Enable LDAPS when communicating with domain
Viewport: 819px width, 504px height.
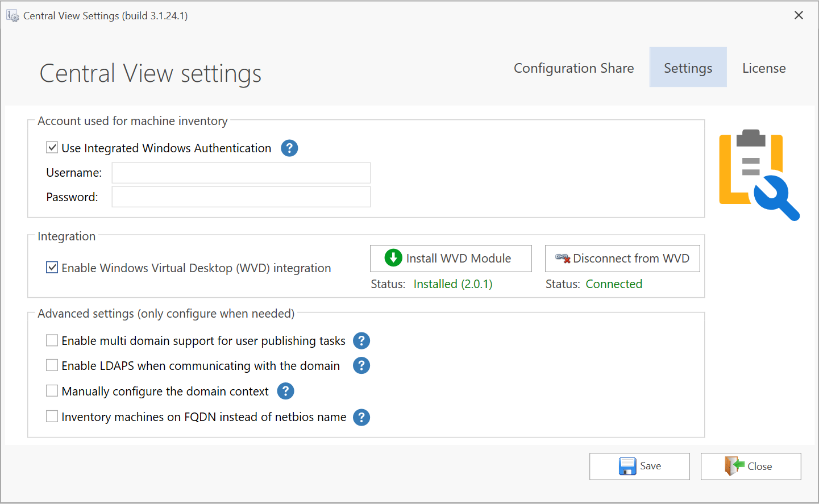click(52, 365)
